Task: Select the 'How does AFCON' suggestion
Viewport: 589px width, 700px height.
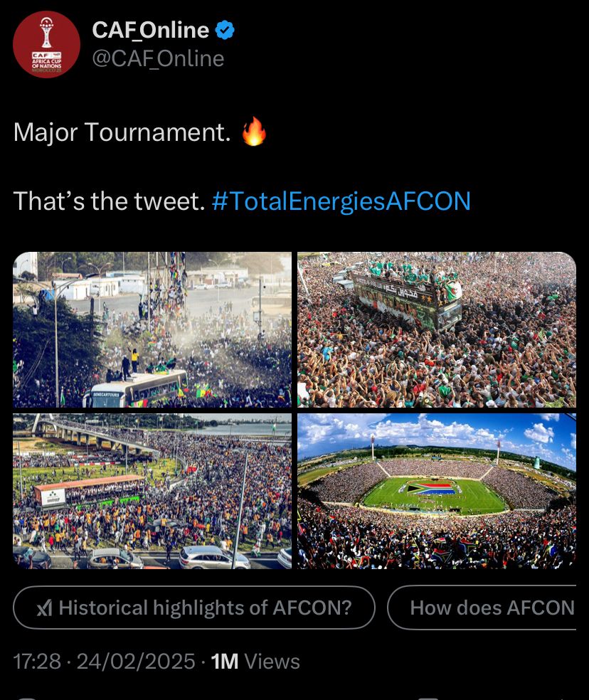Action: [491, 608]
